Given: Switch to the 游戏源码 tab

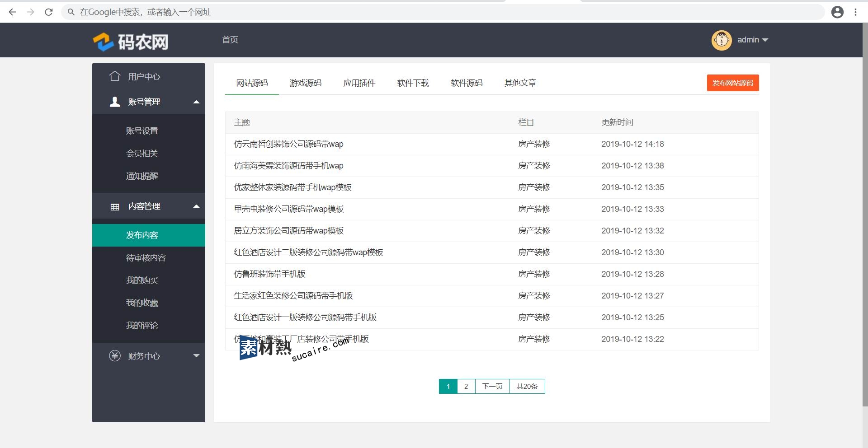Looking at the screenshot, I should coord(306,83).
